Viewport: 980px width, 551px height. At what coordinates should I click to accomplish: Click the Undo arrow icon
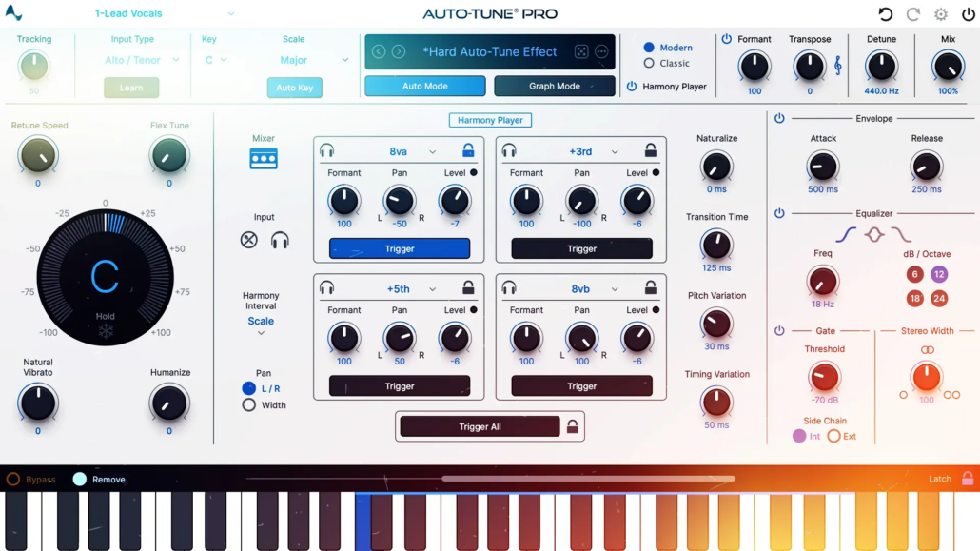(885, 13)
